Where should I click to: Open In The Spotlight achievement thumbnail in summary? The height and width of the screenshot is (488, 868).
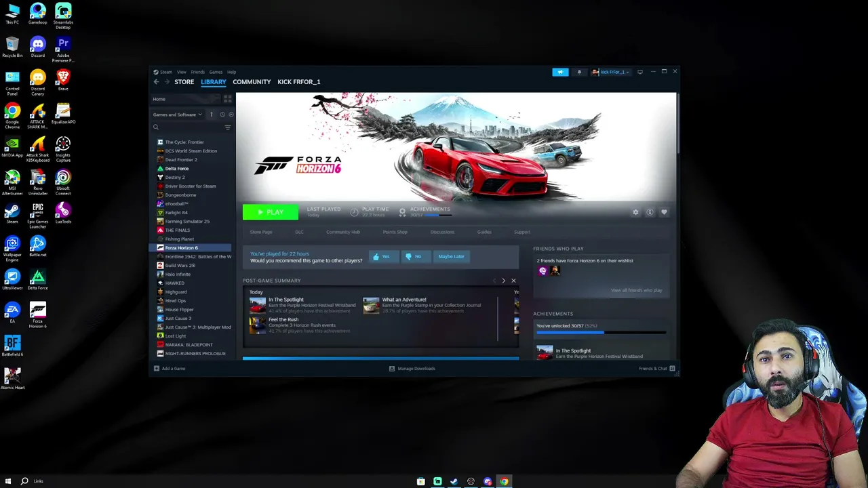(x=258, y=305)
